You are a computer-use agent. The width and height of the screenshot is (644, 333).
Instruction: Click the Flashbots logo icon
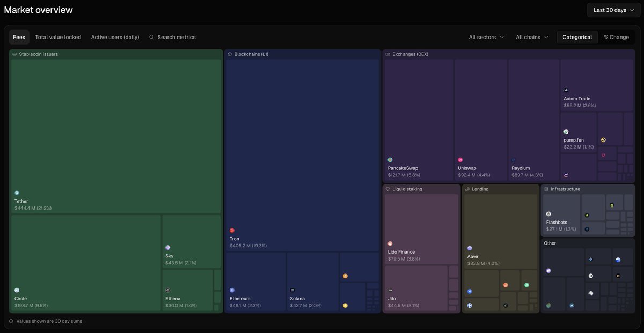pyautogui.click(x=548, y=214)
